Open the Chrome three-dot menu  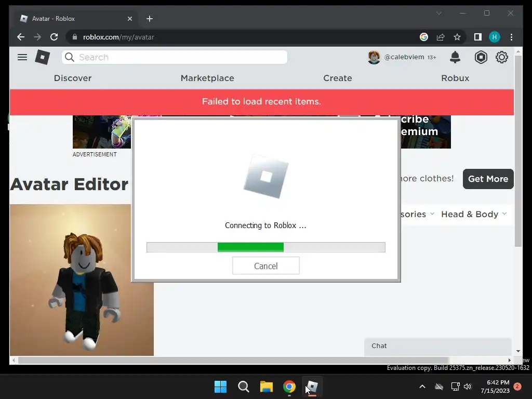click(511, 37)
